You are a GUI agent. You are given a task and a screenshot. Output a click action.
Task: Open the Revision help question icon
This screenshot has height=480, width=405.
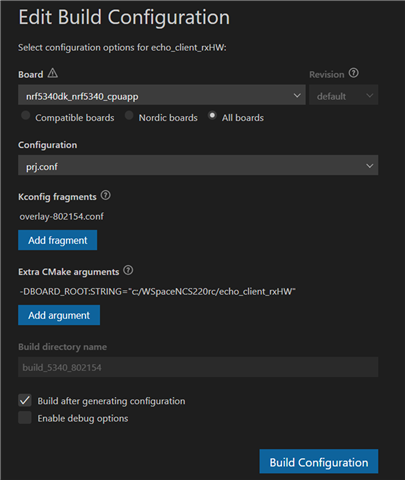point(354,73)
